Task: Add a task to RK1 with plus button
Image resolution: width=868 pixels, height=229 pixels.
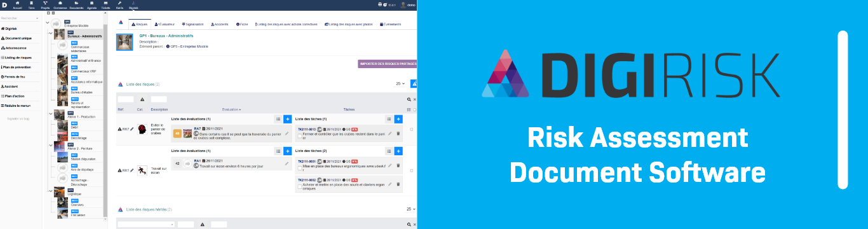Action: 398,151
